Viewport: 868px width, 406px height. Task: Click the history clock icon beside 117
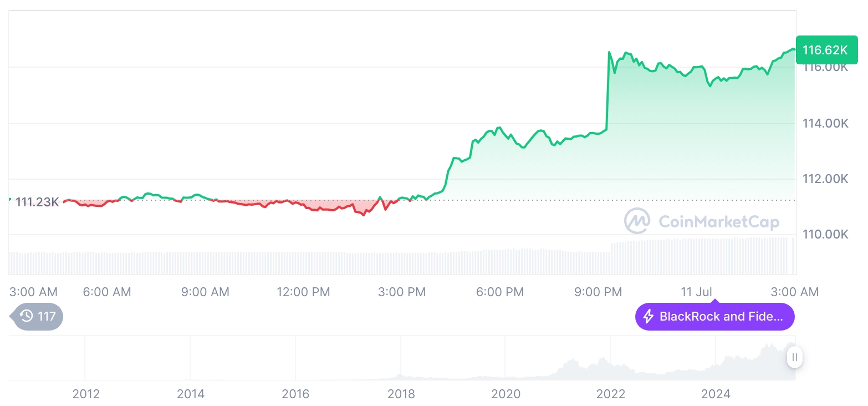click(26, 317)
